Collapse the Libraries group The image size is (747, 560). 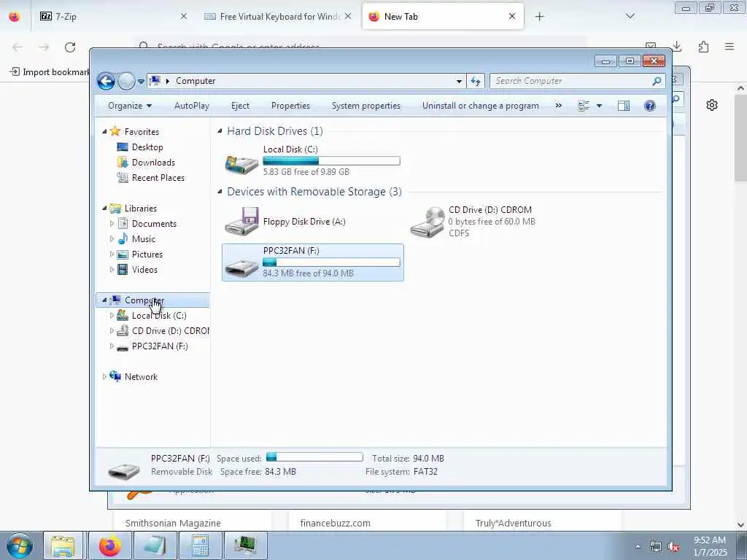[104, 208]
